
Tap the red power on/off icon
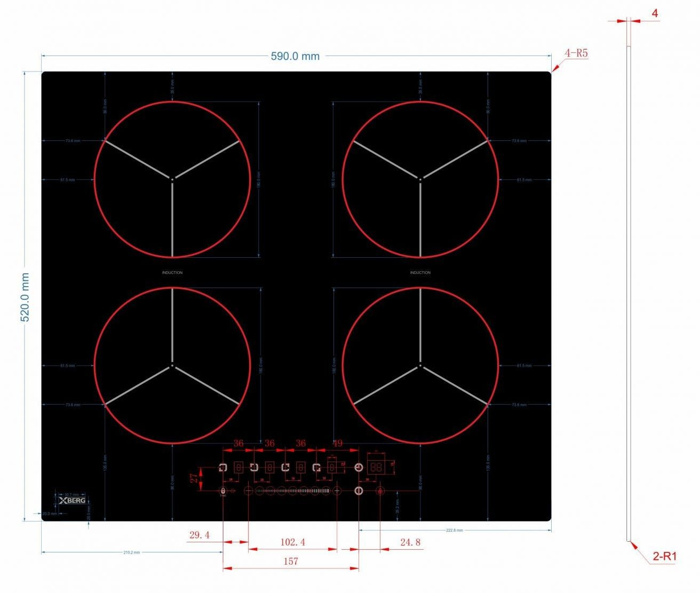380,491
